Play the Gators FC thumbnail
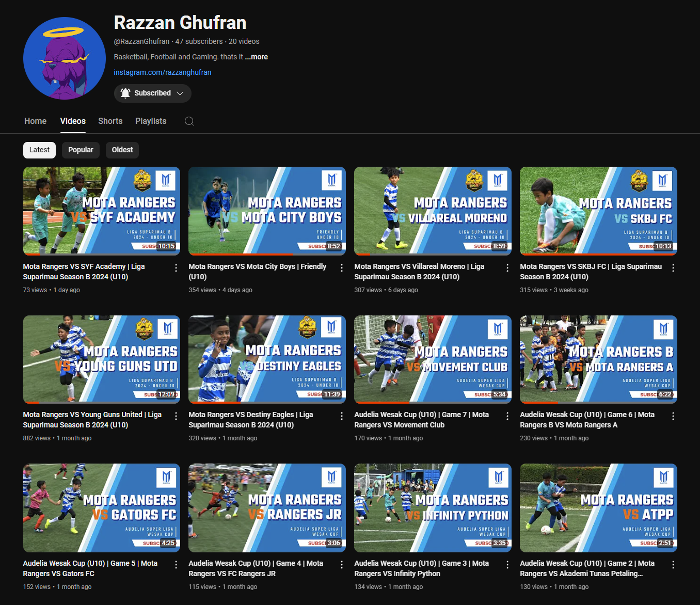700x605 pixels. point(102,508)
